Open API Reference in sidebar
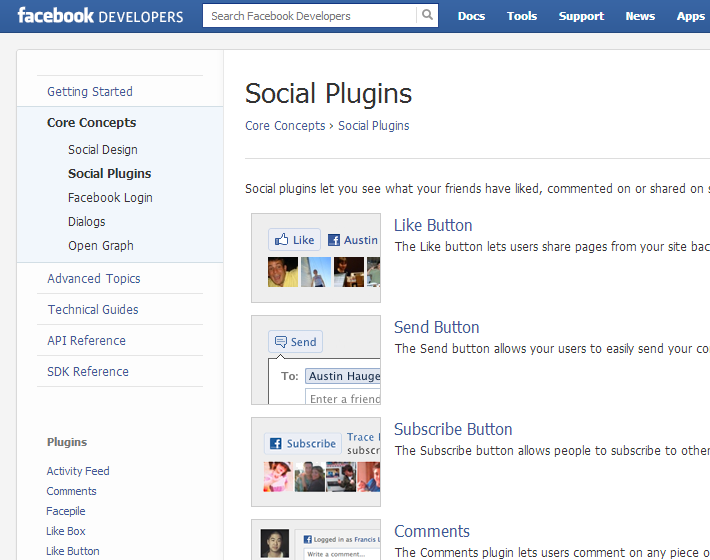Viewport: 710px width, 560px height. tap(86, 340)
